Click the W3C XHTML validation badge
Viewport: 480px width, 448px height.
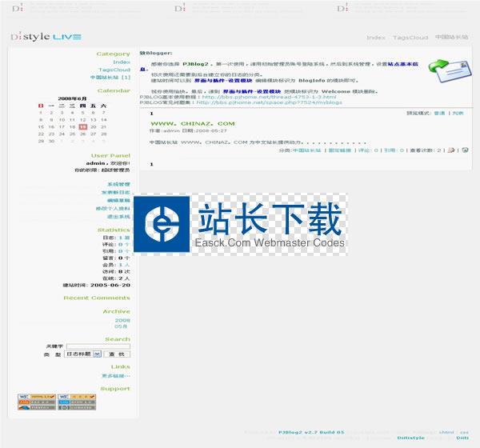click(37, 397)
